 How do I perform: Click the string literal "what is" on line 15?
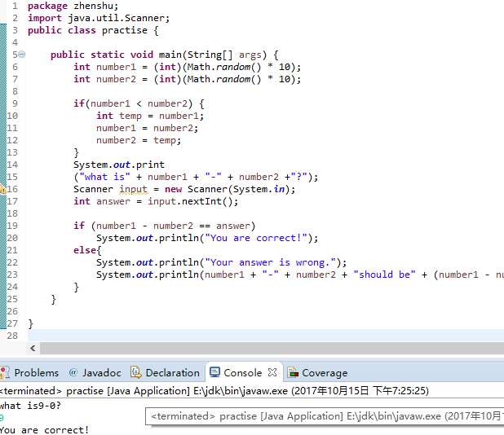point(104,177)
